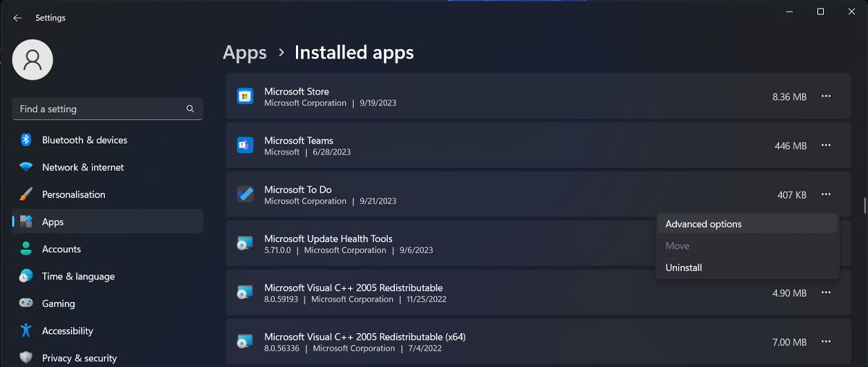This screenshot has height=367, width=868.
Task: Open more options for Microsoft Store
Action: click(826, 96)
